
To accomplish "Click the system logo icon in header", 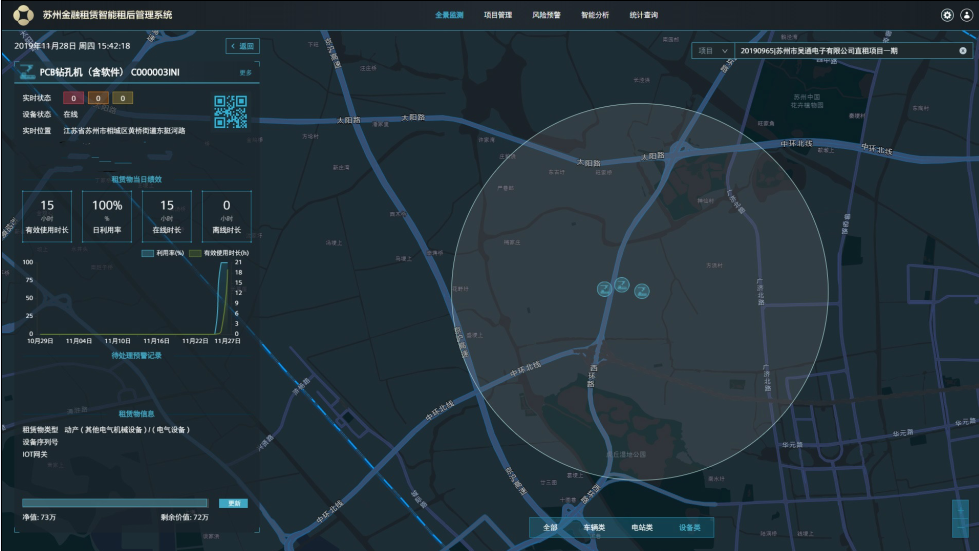I will tap(23, 15).
